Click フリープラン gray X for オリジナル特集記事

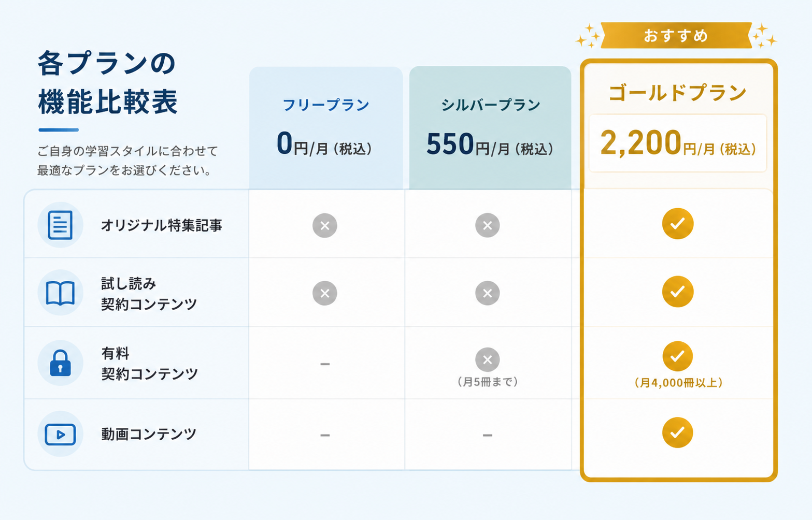325,225
